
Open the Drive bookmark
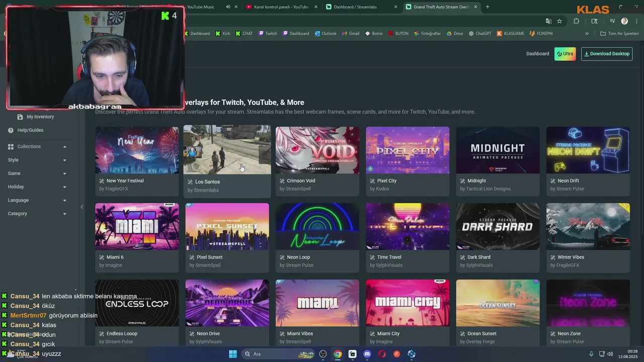(x=454, y=34)
